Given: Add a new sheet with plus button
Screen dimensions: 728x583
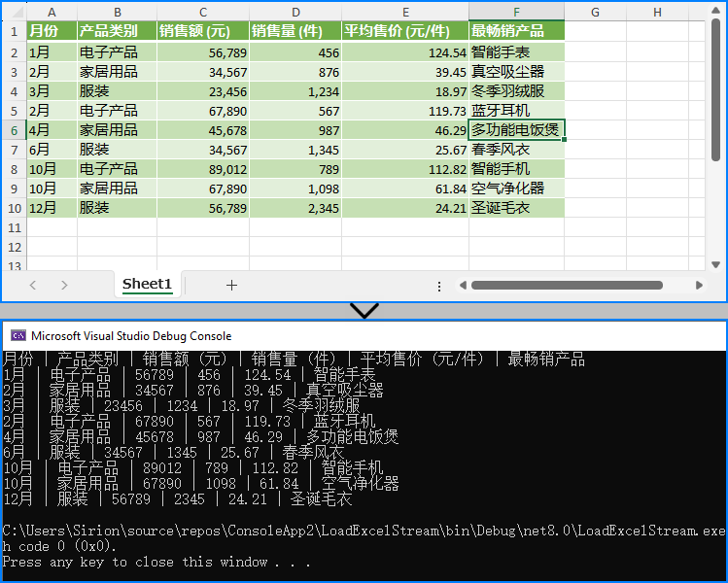Looking at the screenshot, I should click(231, 285).
